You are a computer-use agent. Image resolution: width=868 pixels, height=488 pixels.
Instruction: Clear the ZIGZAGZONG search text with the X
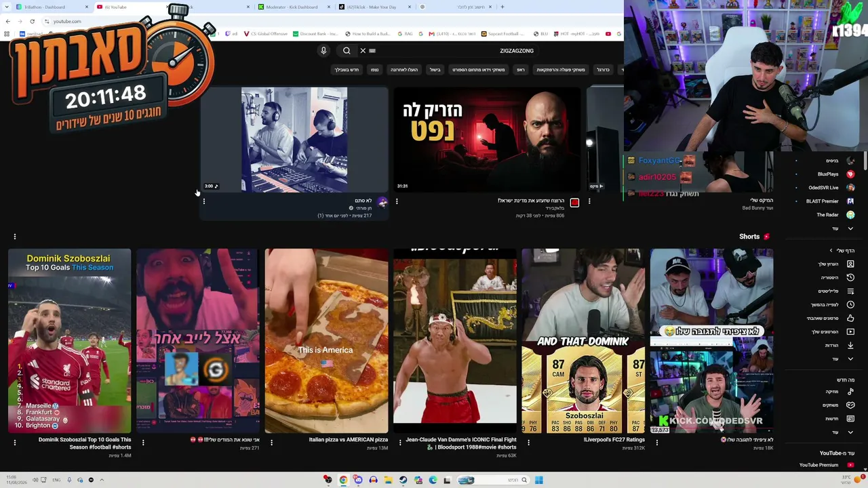(x=363, y=51)
